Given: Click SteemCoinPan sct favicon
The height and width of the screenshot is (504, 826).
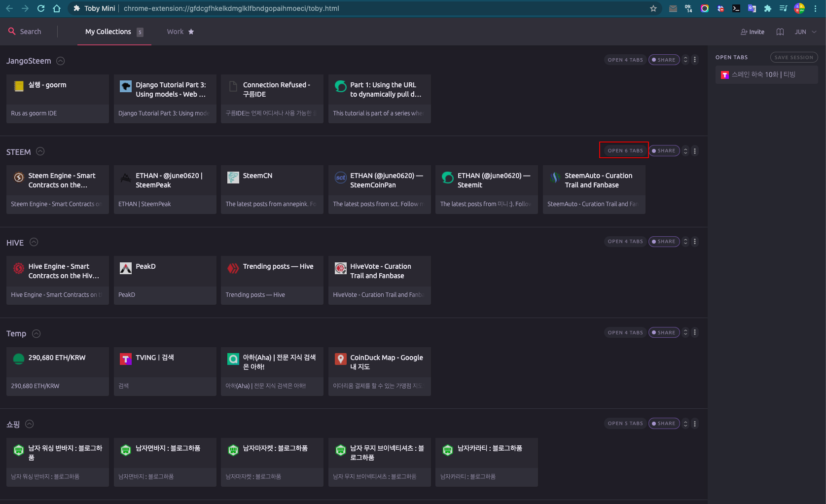Looking at the screenshot, I should (x=341, y=178).
